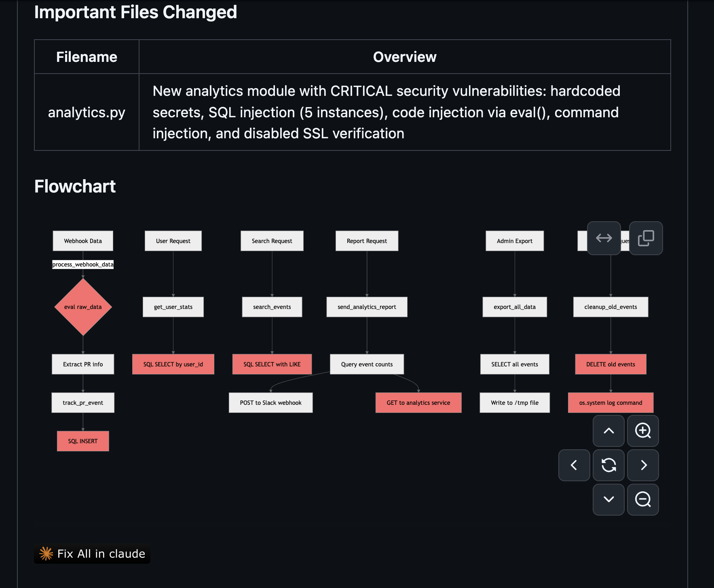The height and width of the screenshot is (588, 714).
Task: Click the DELETE old events node
Action: pyautogui.click(x=610, y=364)
